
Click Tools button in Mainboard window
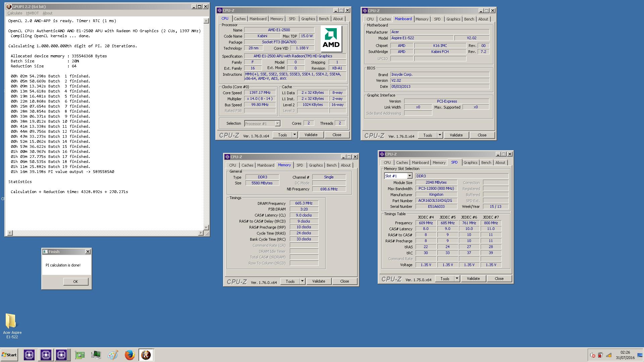pyautogui.click(x=428, y=135)
